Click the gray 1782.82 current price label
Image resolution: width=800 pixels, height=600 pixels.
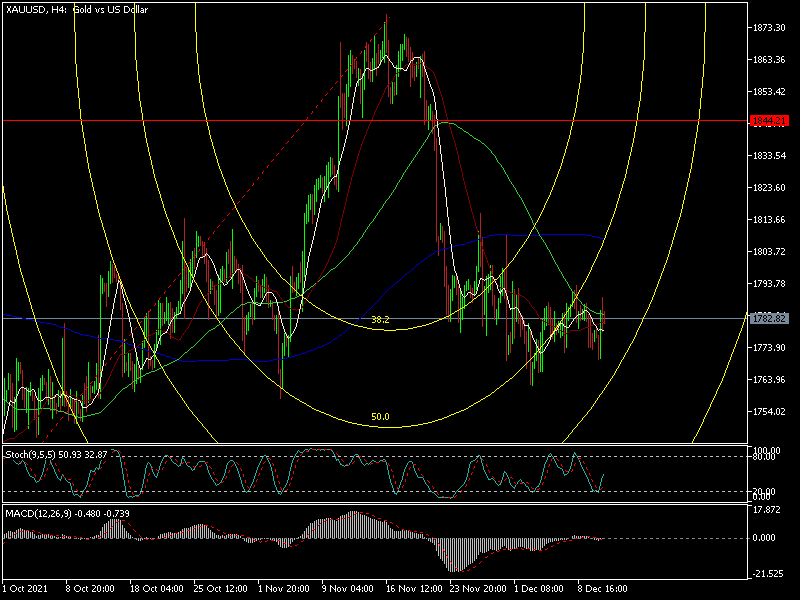(768, 319)
